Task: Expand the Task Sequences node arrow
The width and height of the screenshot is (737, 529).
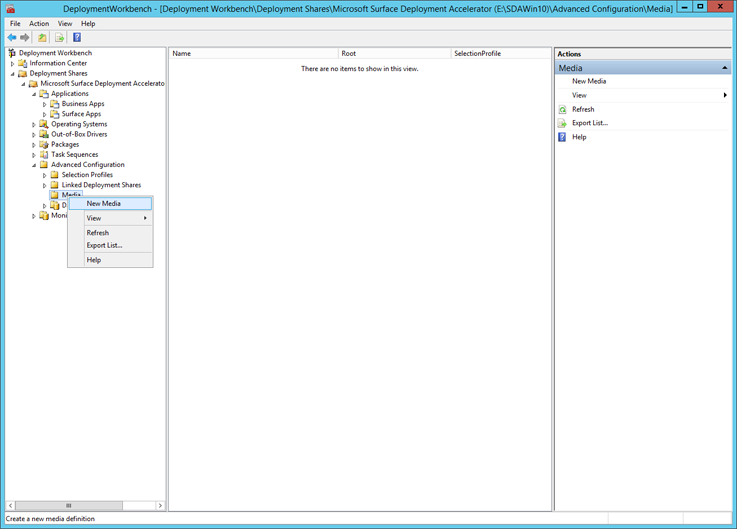Action: [34, 155]
